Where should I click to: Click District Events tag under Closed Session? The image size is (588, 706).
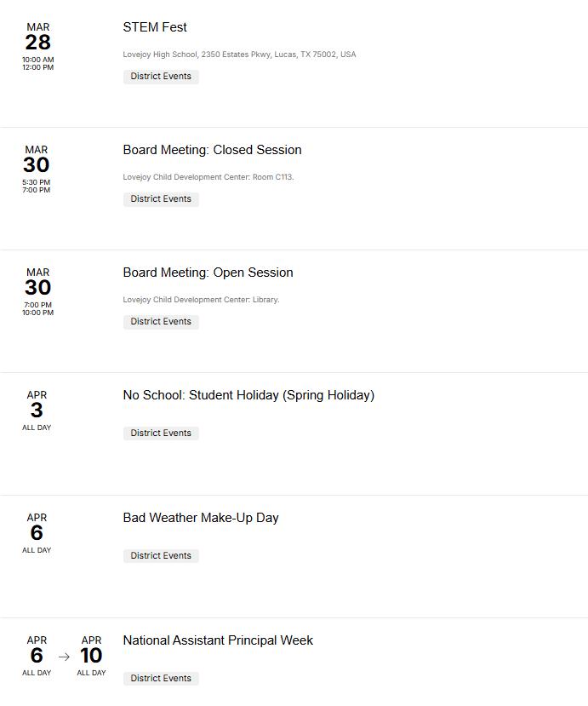(161, 199)
